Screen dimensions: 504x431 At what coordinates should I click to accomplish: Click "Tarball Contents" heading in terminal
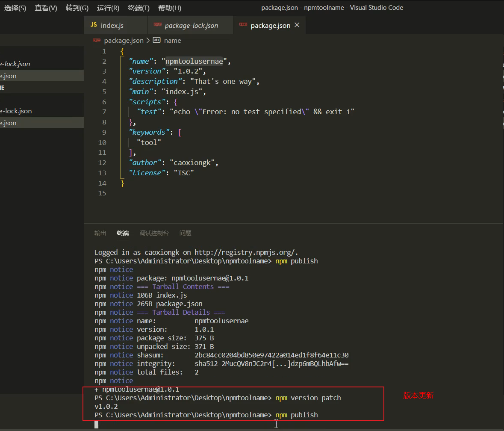click(183, 286)
